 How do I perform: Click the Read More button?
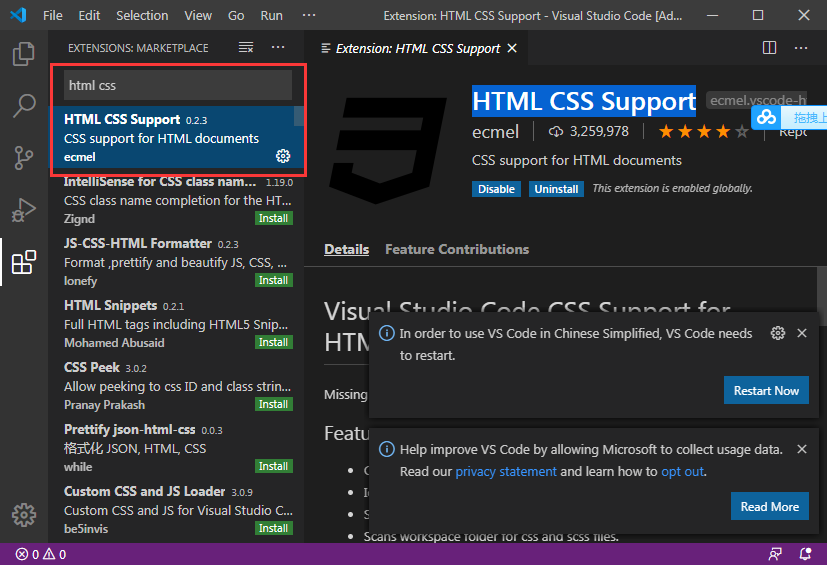770,506
